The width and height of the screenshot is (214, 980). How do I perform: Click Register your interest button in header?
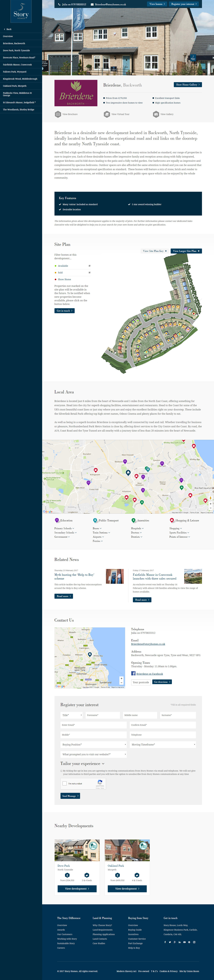tap(184, 4)
